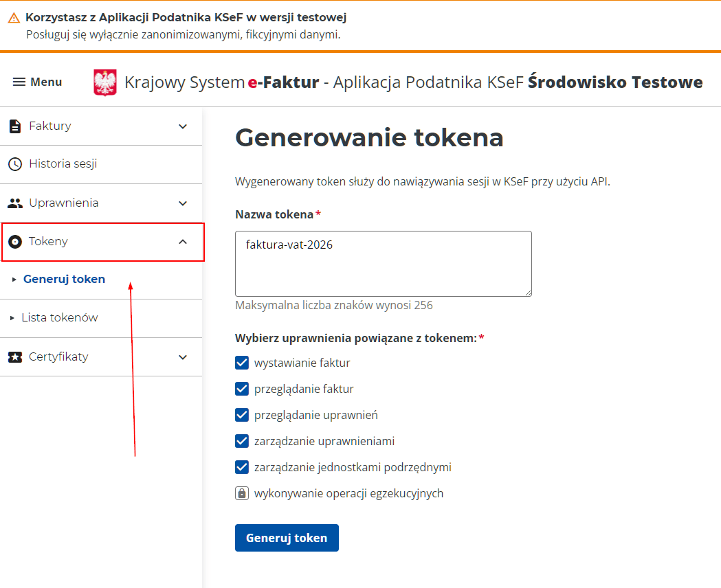The image size is (721, 588).
Task: Expand the Faktury menu section
Action: [x=182, y=126]
